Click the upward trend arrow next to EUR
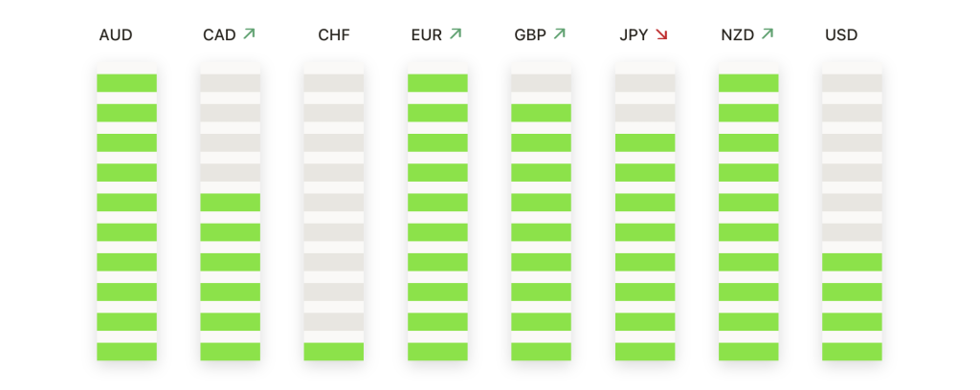 [x=456, y=34]
